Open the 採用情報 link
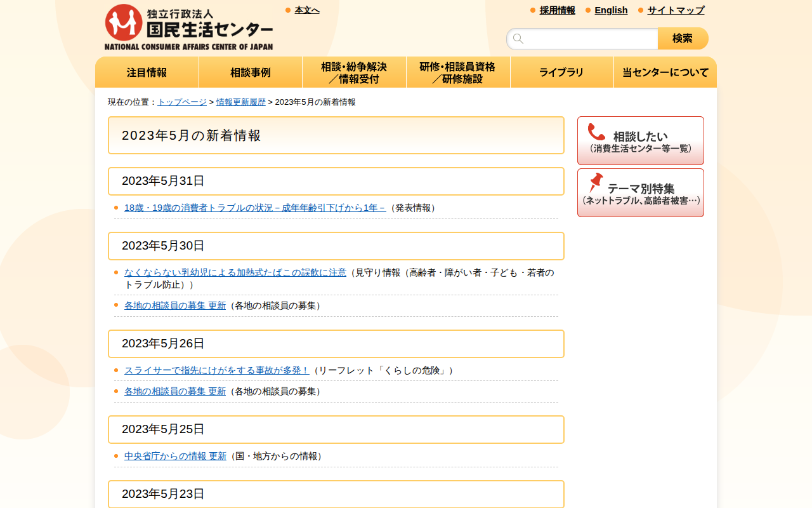812x508 pixels. (x=558, y=10)
